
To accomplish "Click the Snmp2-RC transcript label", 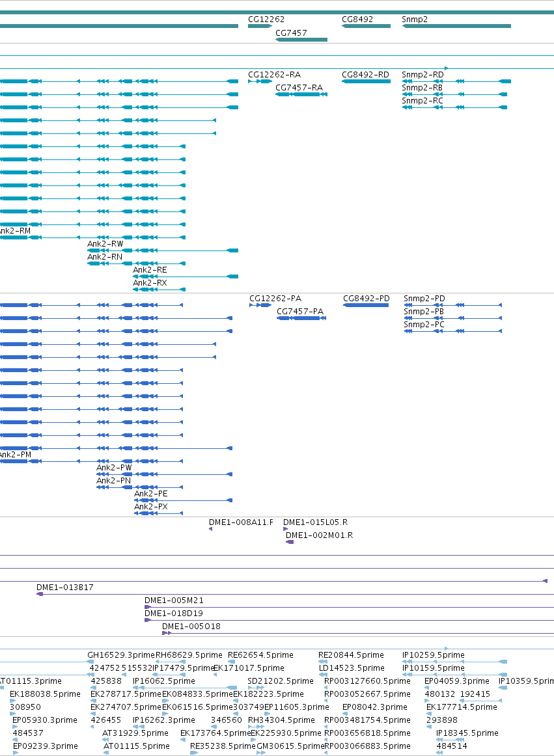I will coord(422,101).
